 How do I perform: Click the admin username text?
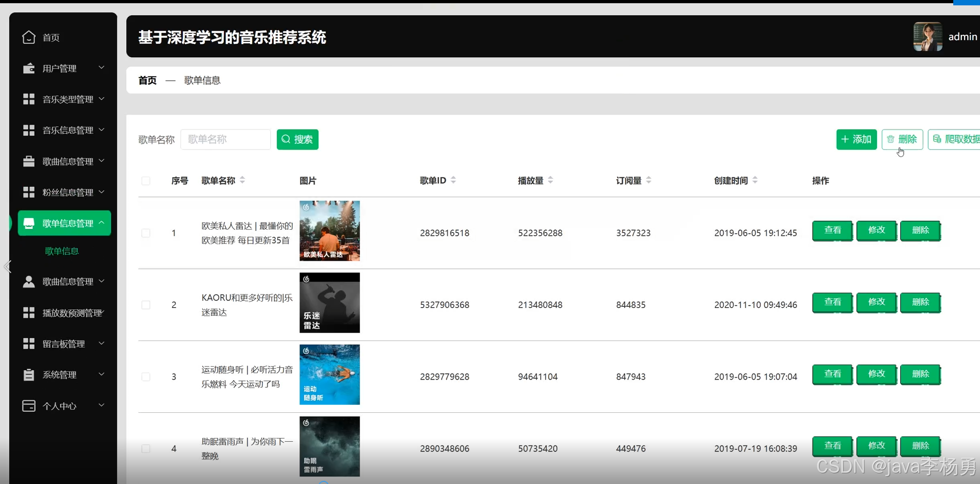[962, 36]
